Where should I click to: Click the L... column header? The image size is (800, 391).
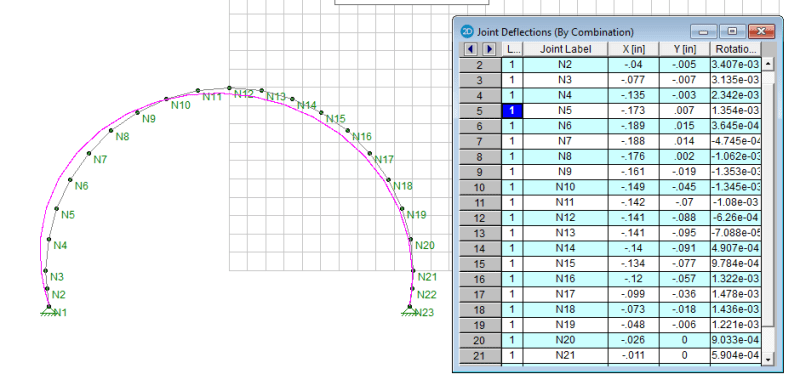coord(512,49)
